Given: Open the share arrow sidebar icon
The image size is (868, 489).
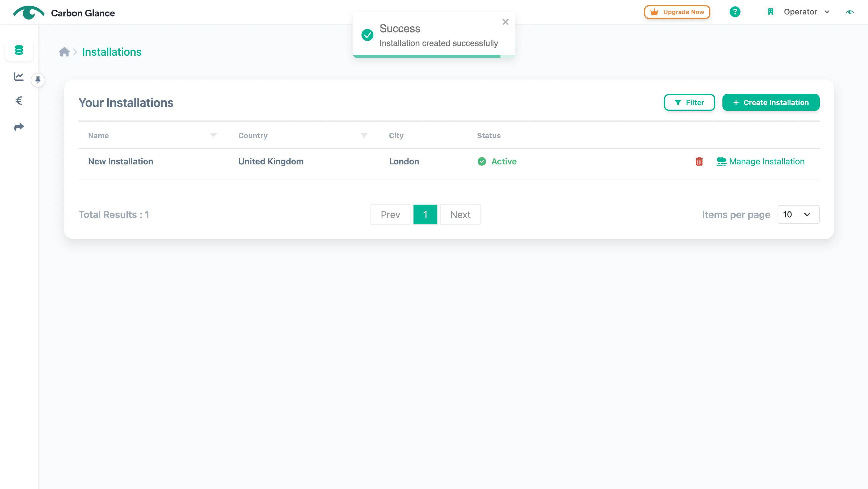Looking at the screenshot, I should point(19,127).
